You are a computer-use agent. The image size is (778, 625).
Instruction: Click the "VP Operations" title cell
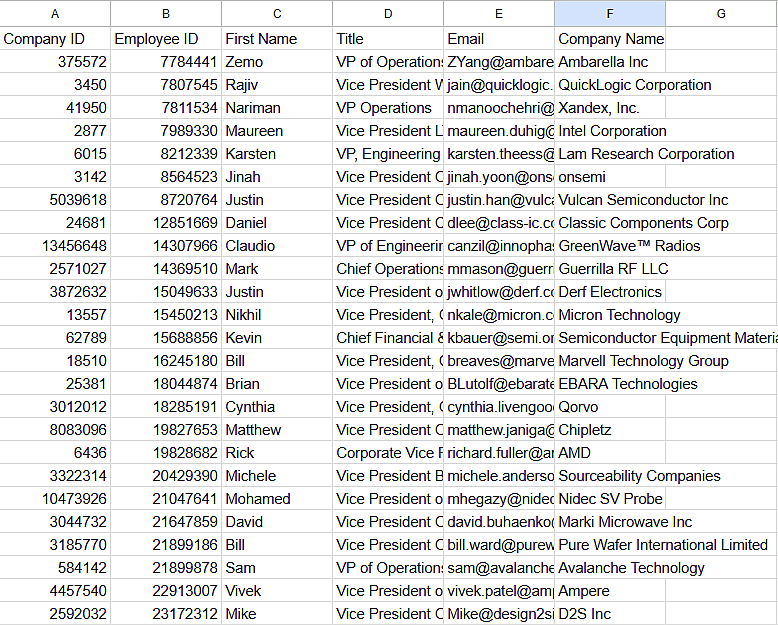pyautogui.click(x=388, y=108)
